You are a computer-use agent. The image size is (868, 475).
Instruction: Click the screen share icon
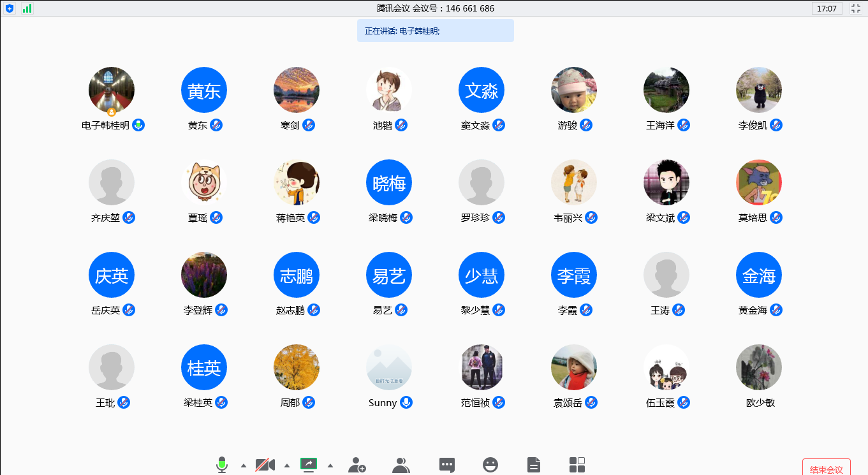(309, 465)
